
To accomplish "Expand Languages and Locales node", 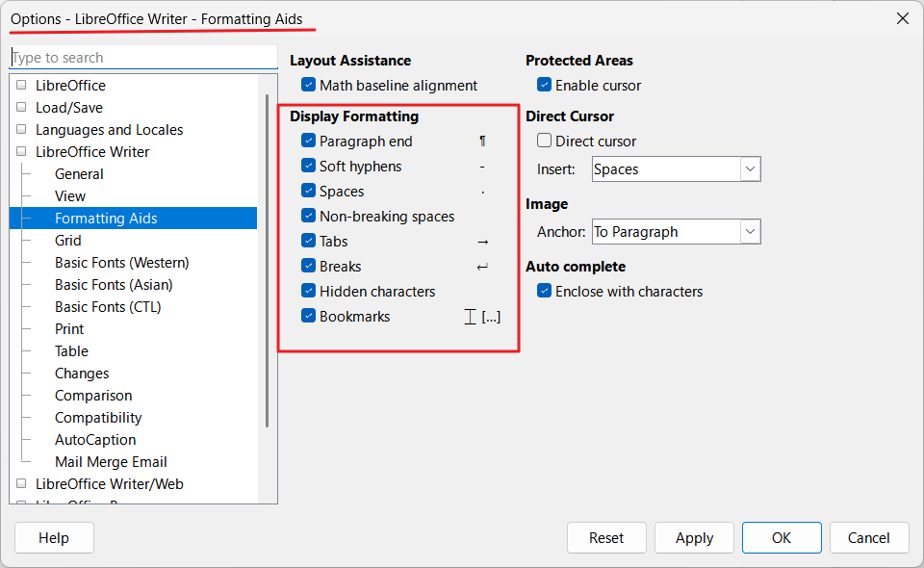I will click(21, 129).
